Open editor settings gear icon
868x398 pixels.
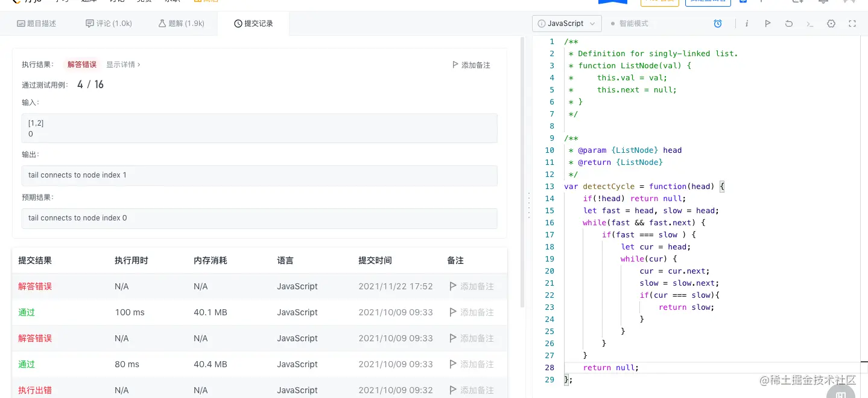(831, 24)
